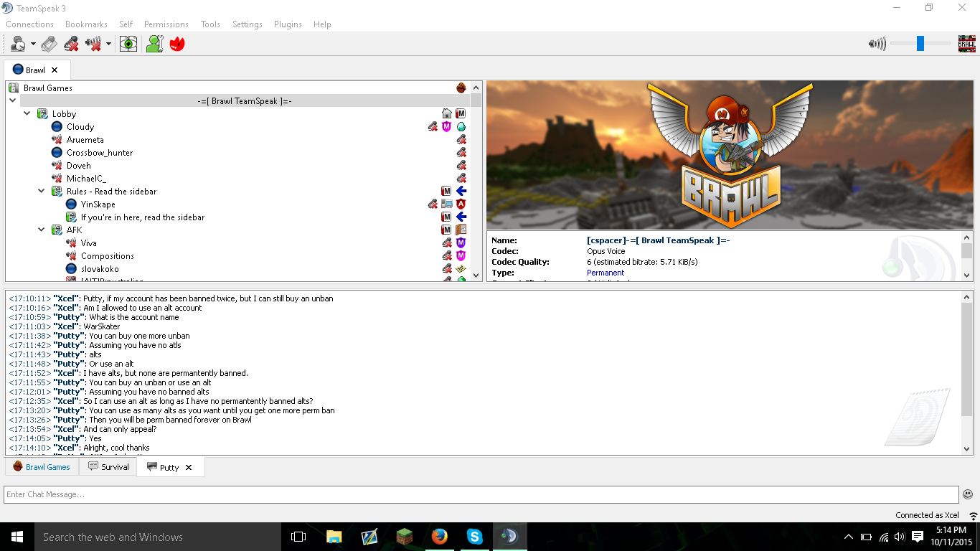Select user Crossbow_hunter
Image resolution: width=980 pixels, height=551 pixels.
pyautogui.click(x=100, y=153)
